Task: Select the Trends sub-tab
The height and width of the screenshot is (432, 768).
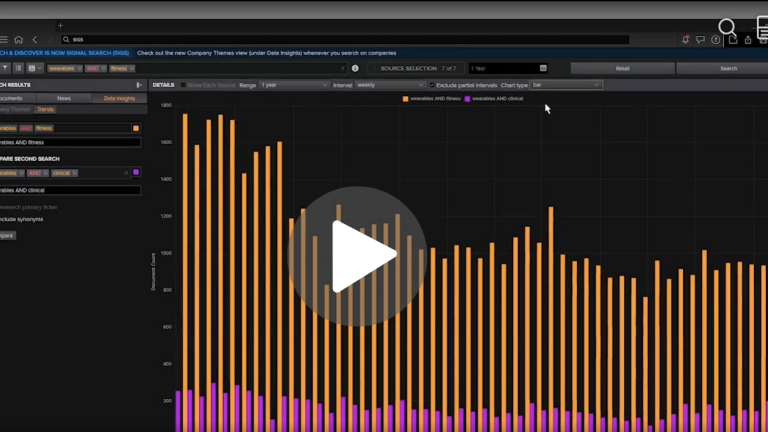Action: pyautogui.click(x=45, y=109)
